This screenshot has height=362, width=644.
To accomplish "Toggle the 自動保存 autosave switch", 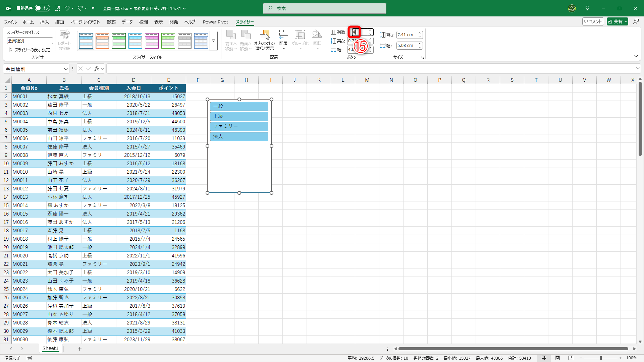I will [42, 8].
